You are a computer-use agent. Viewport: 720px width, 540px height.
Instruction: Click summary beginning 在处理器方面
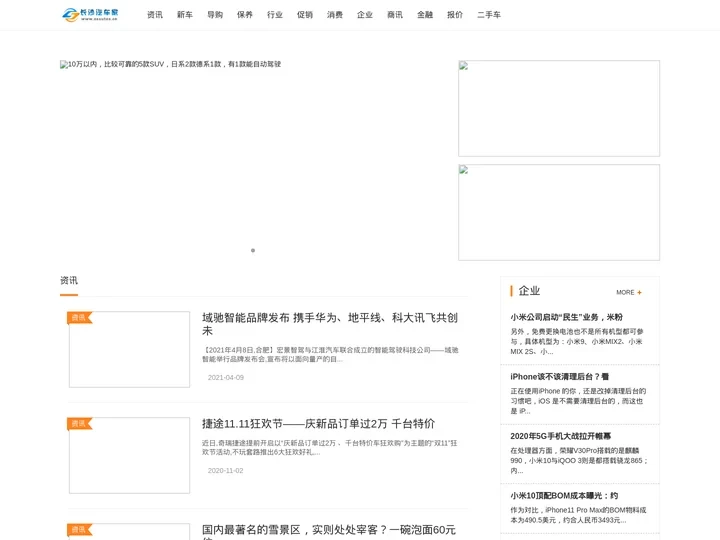[579, 461]
